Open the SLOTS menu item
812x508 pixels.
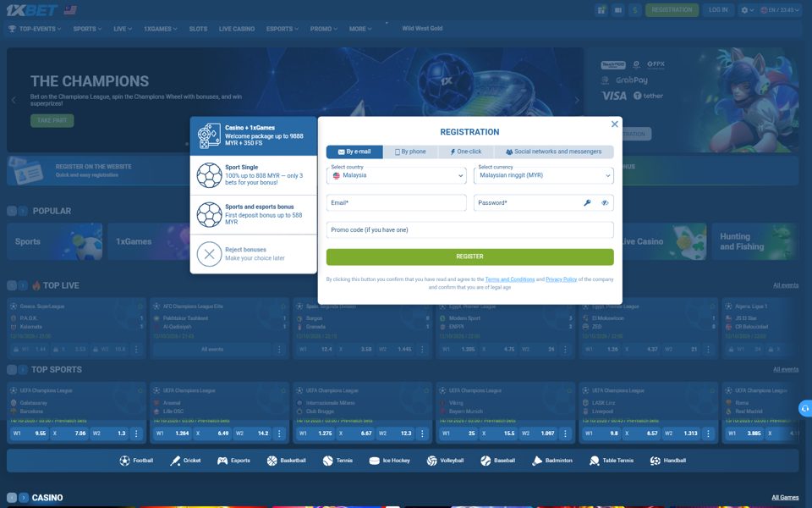(198, 29)
